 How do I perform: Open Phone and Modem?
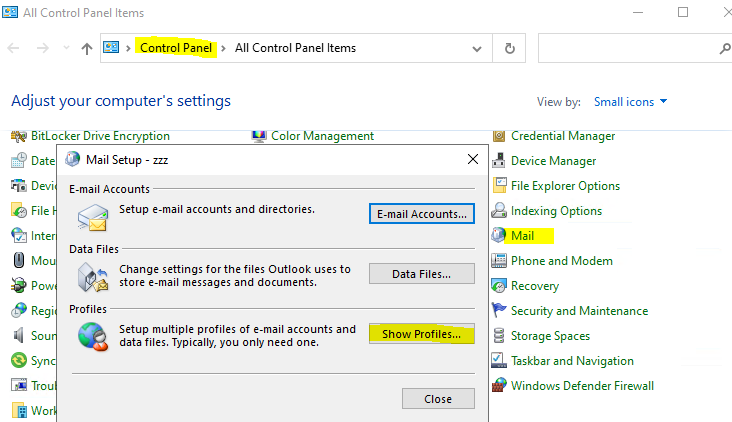point(562,261)
